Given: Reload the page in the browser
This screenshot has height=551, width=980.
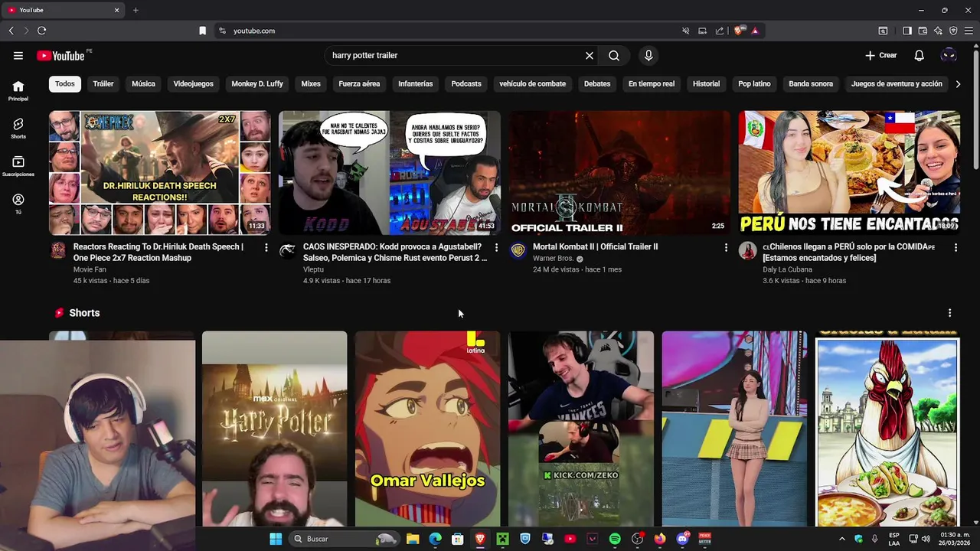Looking at the screenshot, I should tap(41, 31).
